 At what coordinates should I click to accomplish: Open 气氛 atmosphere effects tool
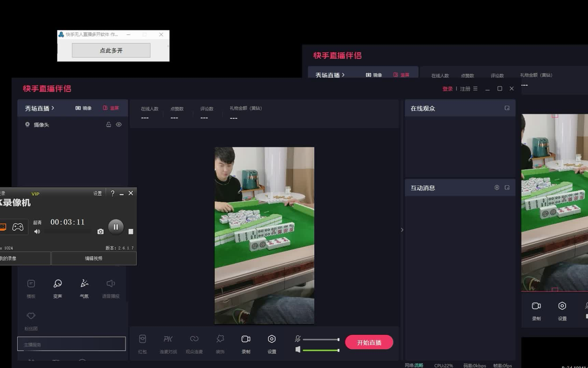coord(84,289)
